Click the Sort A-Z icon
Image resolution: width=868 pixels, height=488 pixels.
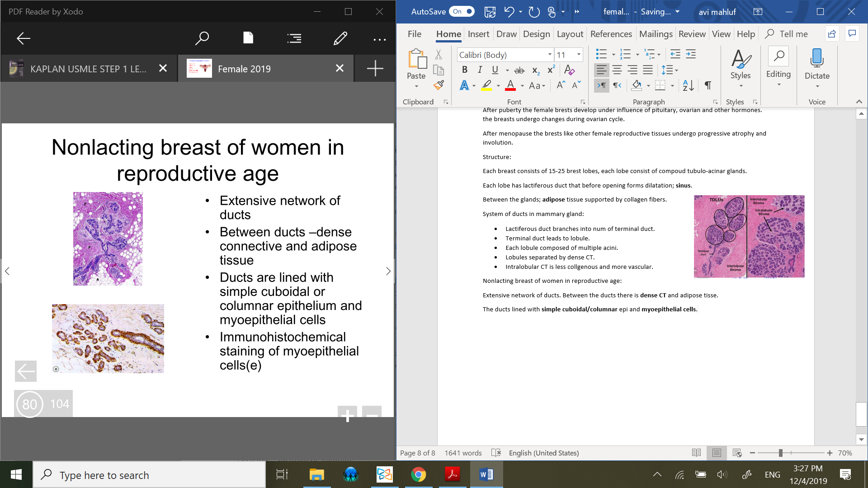click(x=688, y=85)
